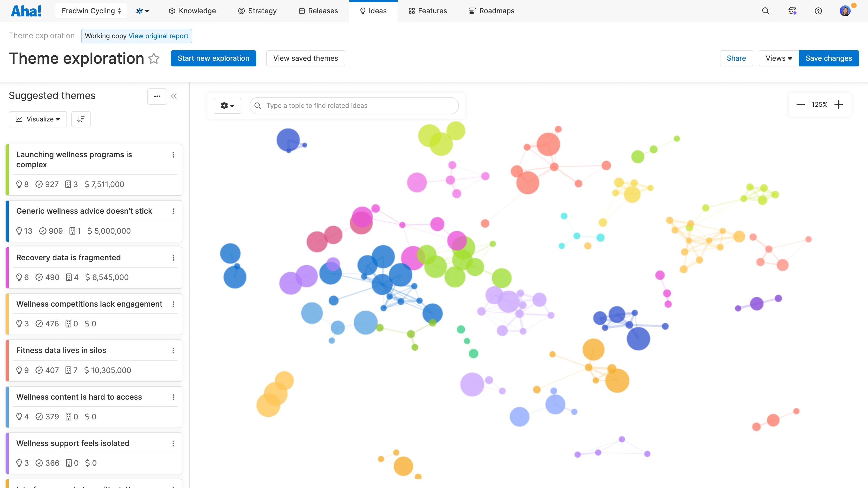Click the 125% zoom level value
This screenshot has width=868, height=488.
[819, 104]
